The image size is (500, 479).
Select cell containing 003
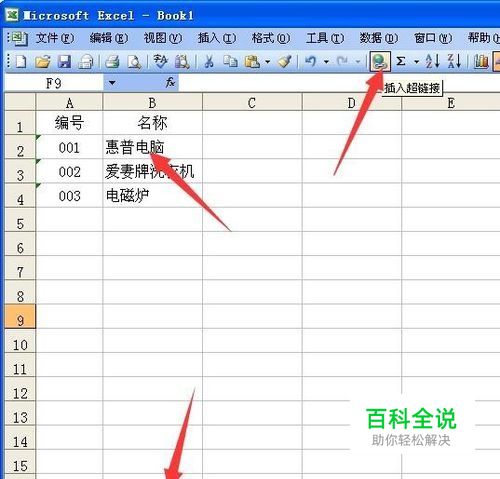[69, 195]
